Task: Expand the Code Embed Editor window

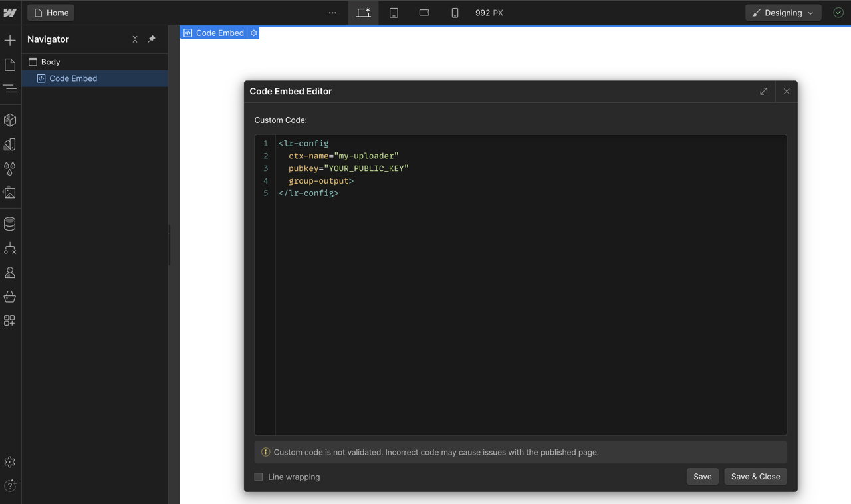Action: coord(763,91)
